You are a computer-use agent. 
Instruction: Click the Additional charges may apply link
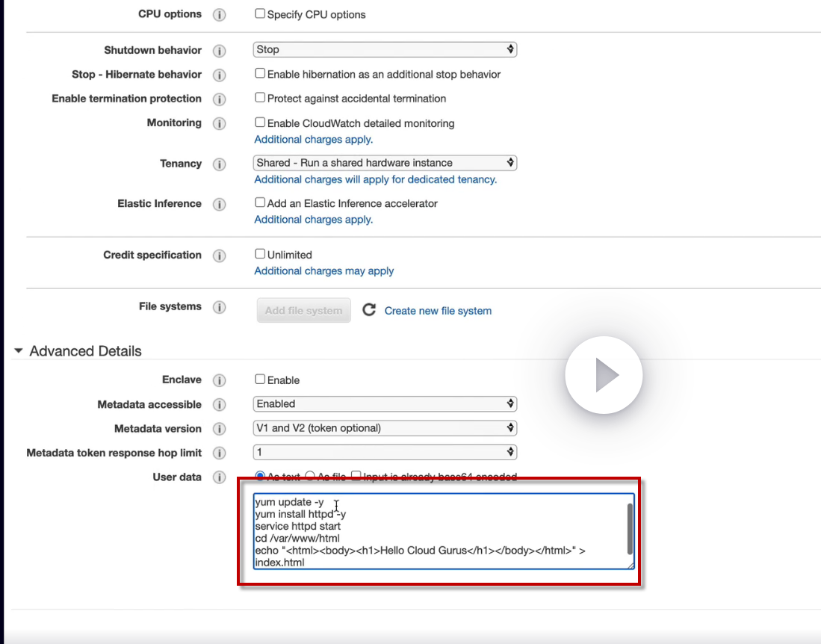click(x=323, y=271)
